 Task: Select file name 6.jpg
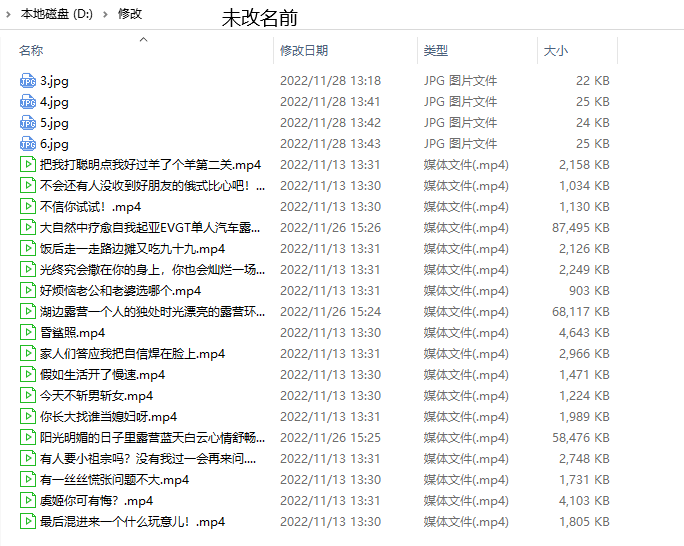(54, 143)
